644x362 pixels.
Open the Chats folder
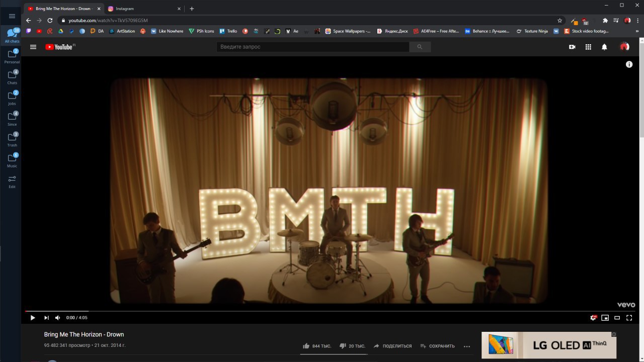[x=12, y=77]
